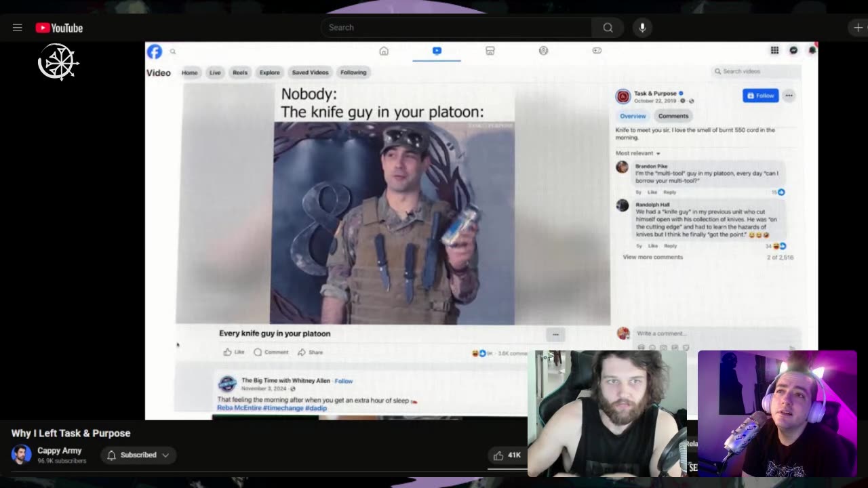Viewport: 868px width, 488px height.
Task: Select the Facebook Video tab icon
Action: click(x=437, y=51)
